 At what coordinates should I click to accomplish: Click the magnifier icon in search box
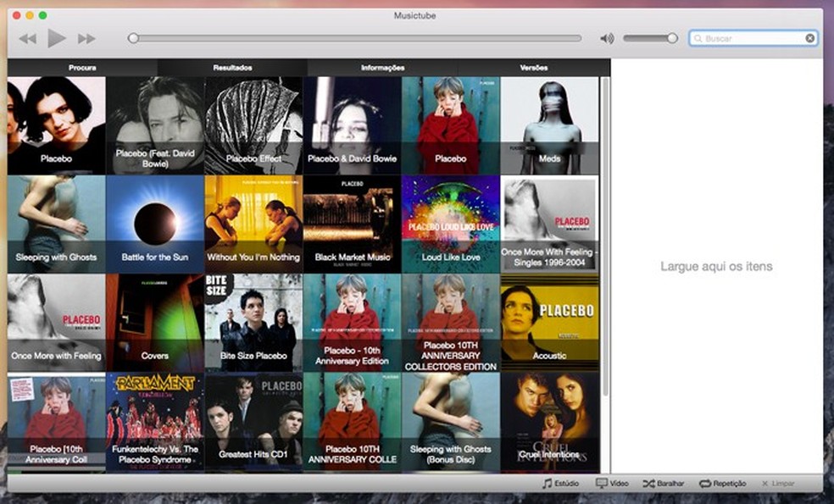tap(698, 38)
